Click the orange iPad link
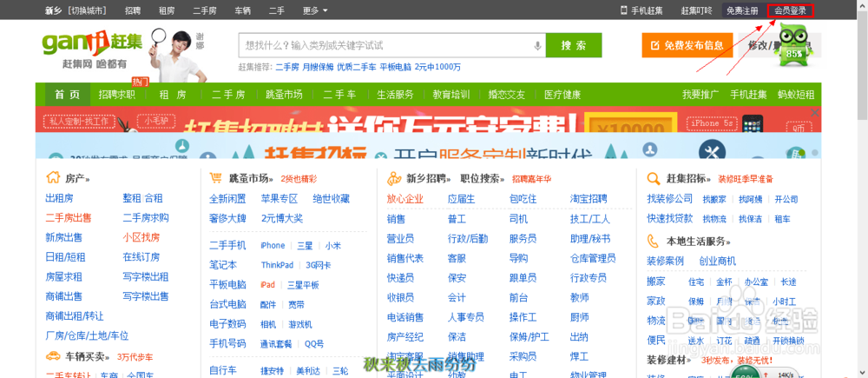This screenshot has width=868, height=378. click(267, 285)
